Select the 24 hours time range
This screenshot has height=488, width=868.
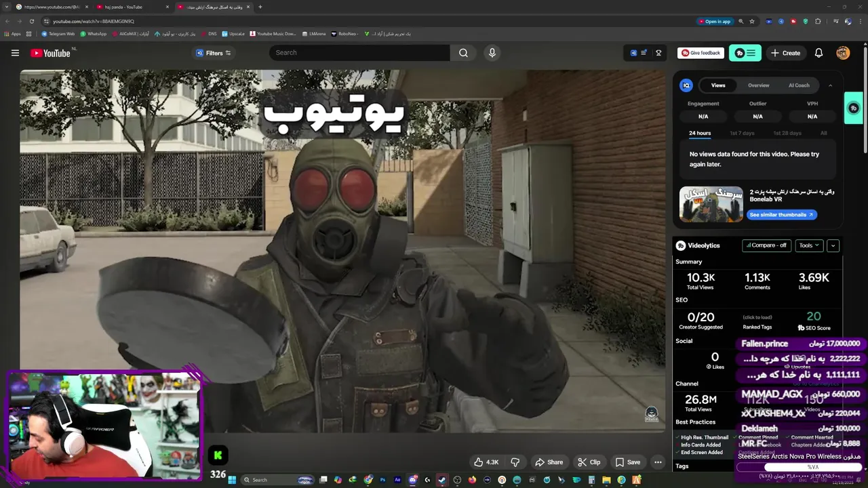(x=700, y=134)
